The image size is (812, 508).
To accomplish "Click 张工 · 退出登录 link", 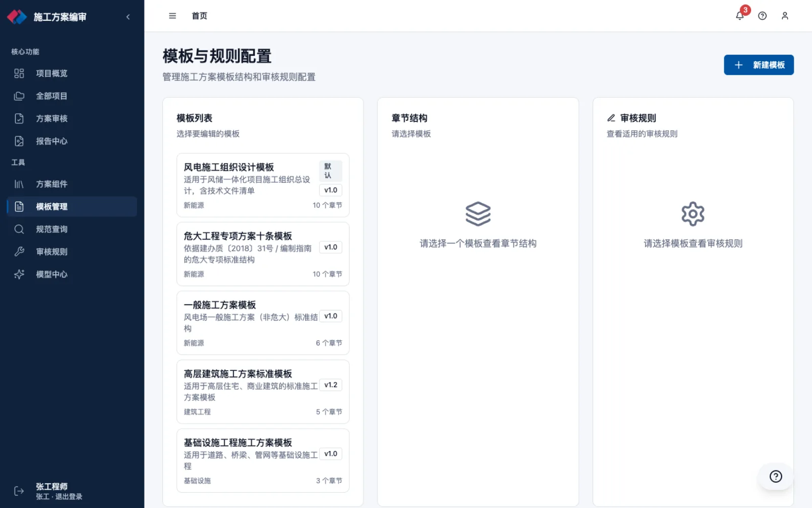I will tap(59, 496).
